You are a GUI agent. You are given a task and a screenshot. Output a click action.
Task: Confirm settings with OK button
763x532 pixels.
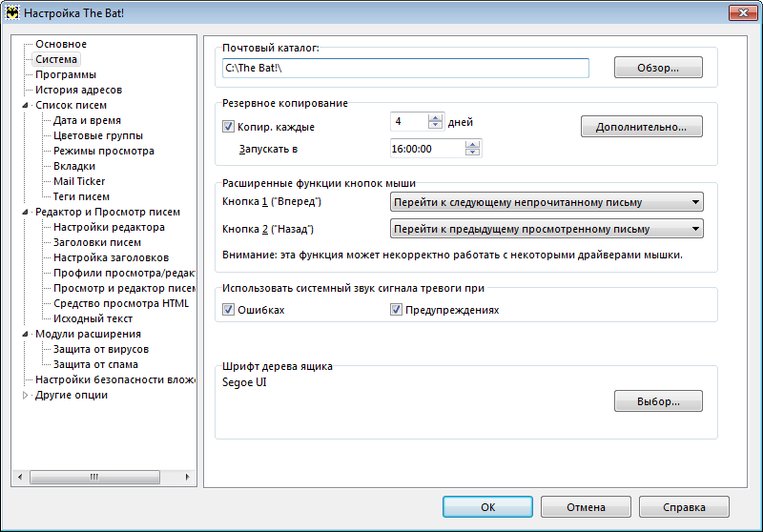pyautogui.click(x=487, y=506)
